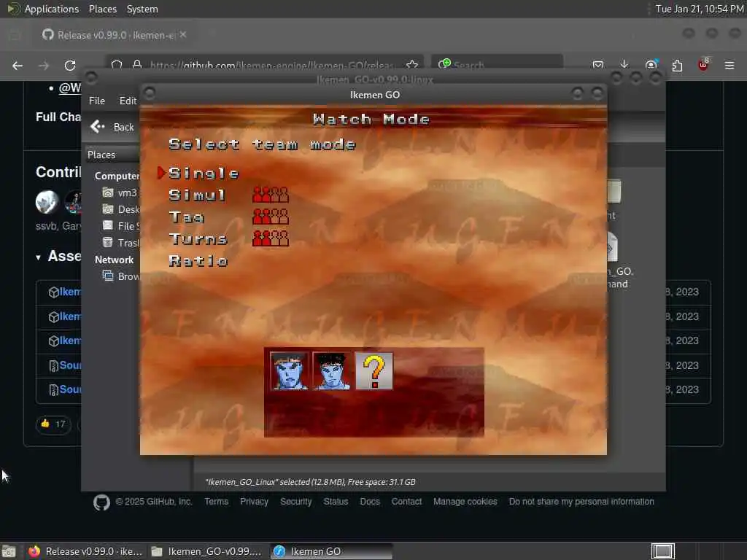747x560 pixels.
Task: Open Contact link in GitHub footer
Action: click(406, 502)
